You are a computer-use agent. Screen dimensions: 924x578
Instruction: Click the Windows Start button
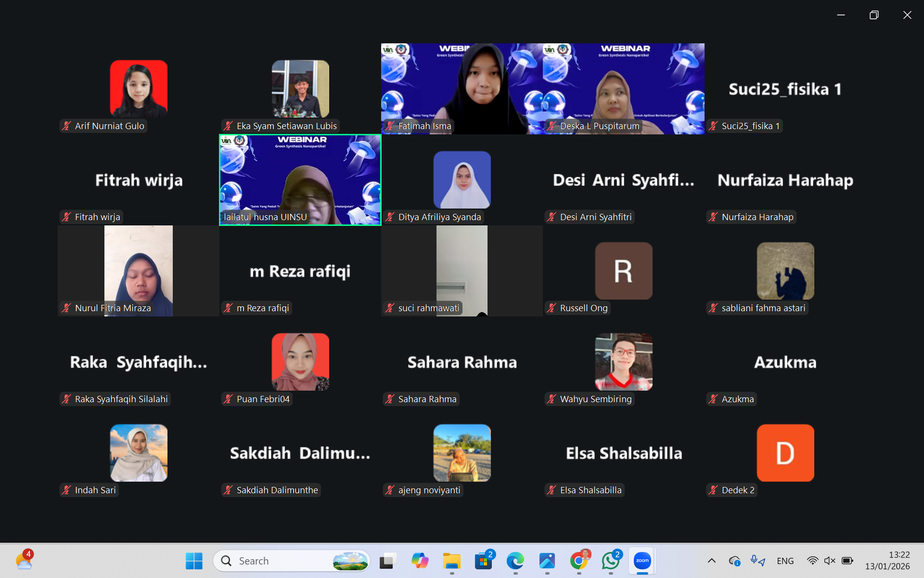[x=194, y=561]
